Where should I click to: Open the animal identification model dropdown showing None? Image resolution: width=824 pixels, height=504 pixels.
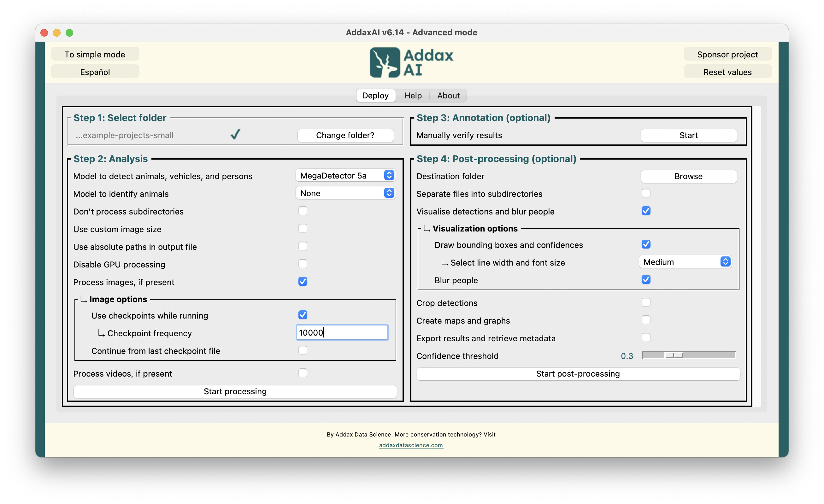click(345, 193)
